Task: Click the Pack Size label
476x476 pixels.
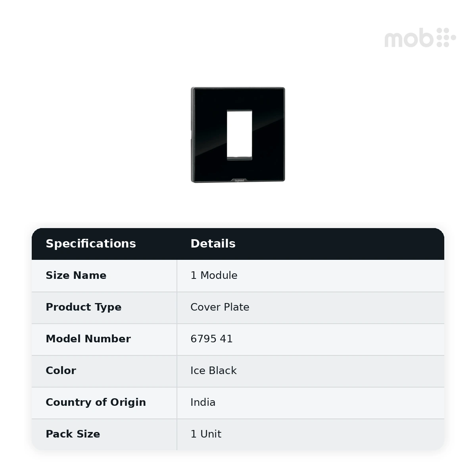Action: tap(73, 434)
